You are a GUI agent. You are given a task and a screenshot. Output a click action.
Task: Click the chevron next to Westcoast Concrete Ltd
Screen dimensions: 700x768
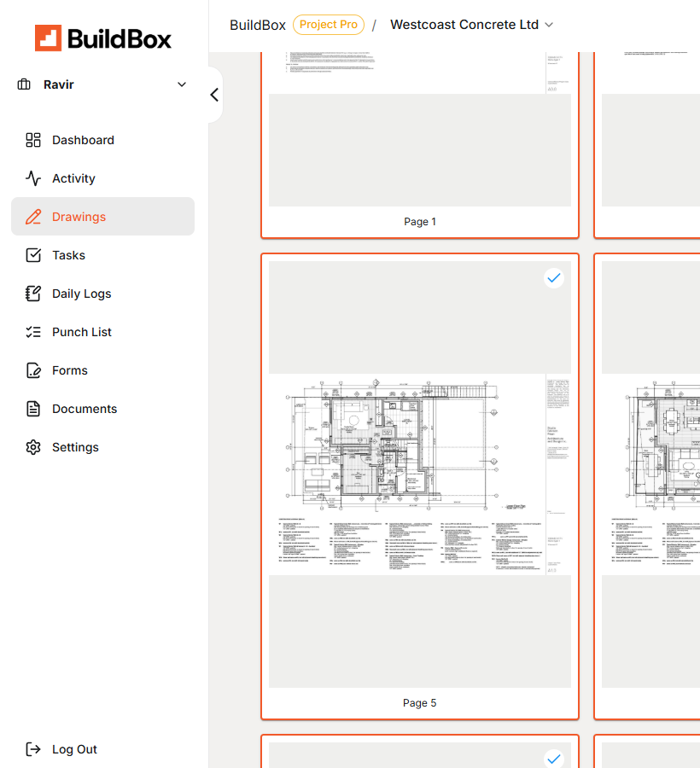(x=549, y=25)
